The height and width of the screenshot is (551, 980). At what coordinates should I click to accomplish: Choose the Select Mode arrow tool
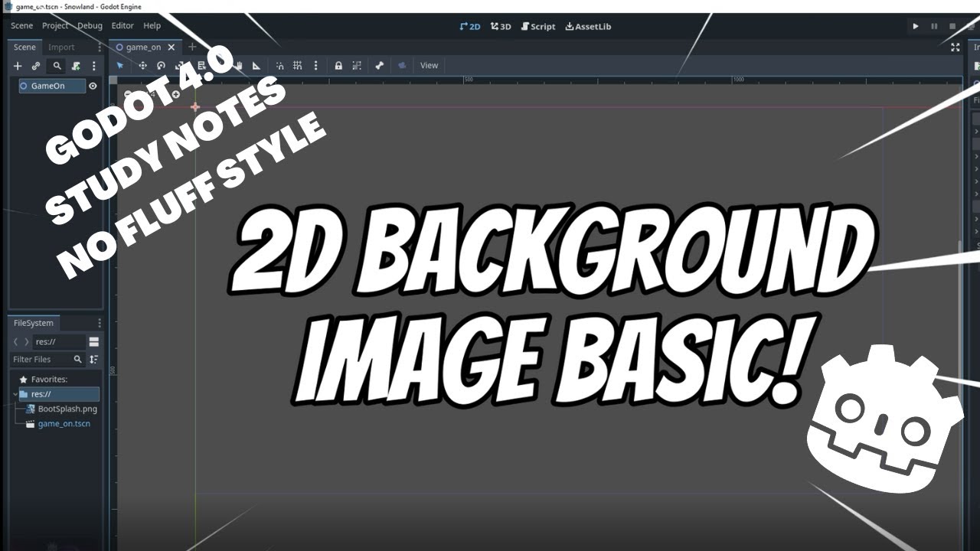click(120, 66)
